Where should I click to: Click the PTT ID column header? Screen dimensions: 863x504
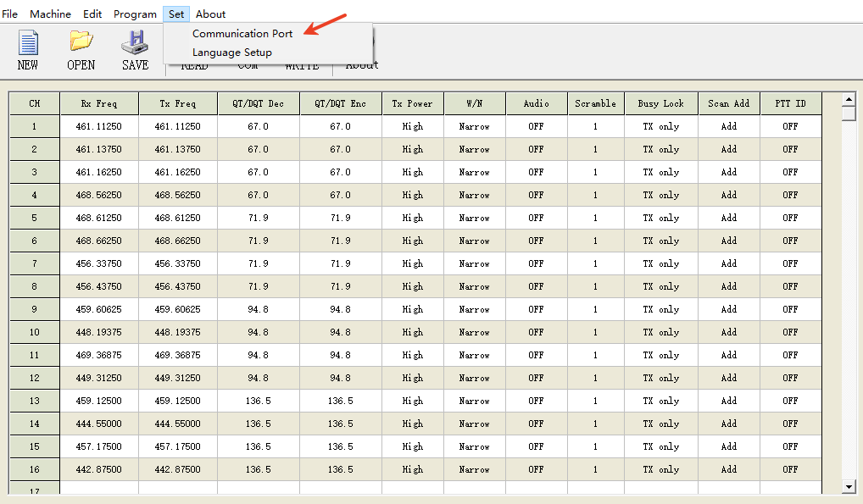[x=790, y=103]
